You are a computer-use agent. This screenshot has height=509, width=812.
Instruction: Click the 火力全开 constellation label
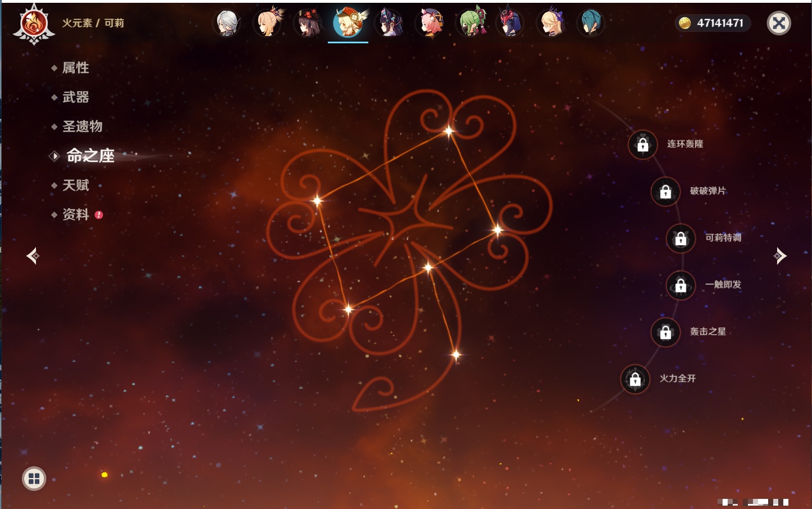click(x=678, y=379)
